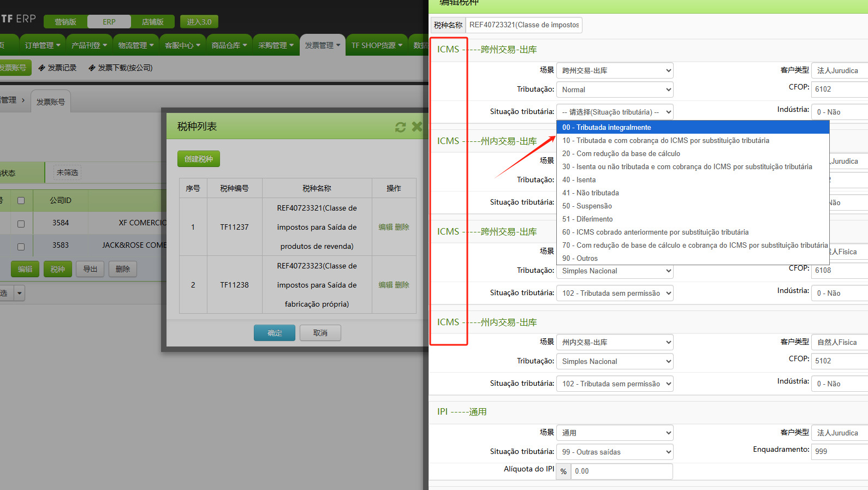Click 删除 link for TF11238 row
Viewport: 868px width, 490px height.
pyautogui.click(x=402, y=285)
